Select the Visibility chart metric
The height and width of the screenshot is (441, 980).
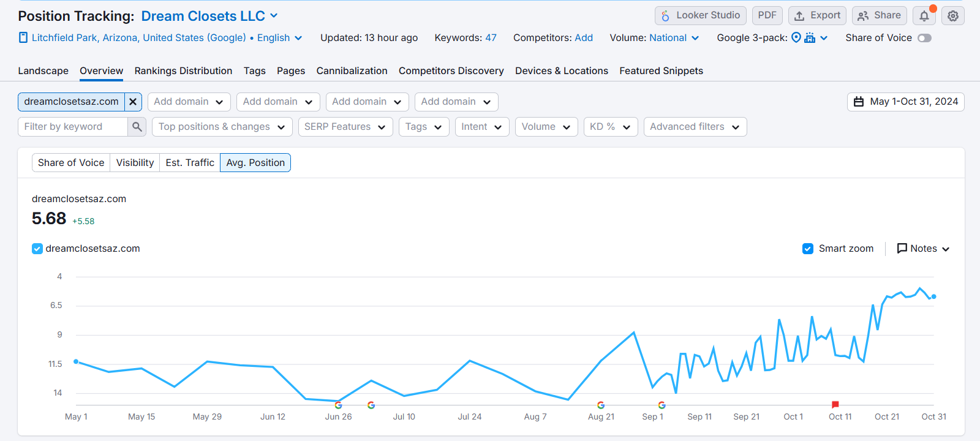tap(135, 163)
